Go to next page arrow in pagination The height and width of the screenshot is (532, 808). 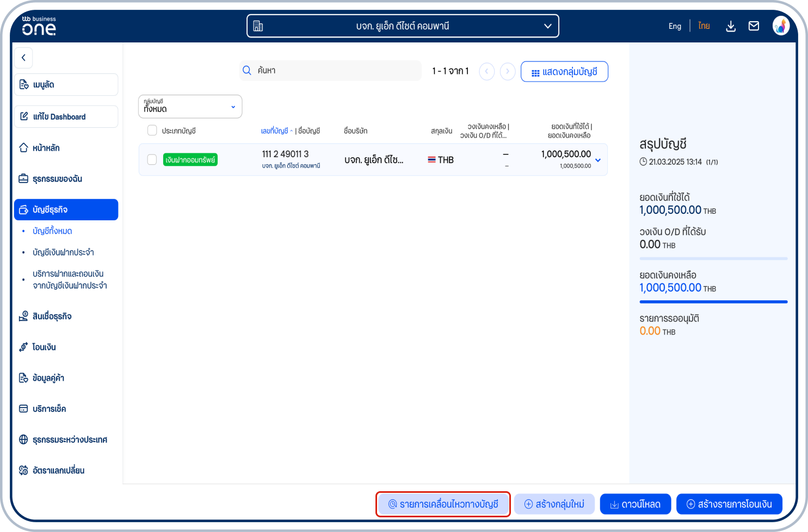(508, 71)
